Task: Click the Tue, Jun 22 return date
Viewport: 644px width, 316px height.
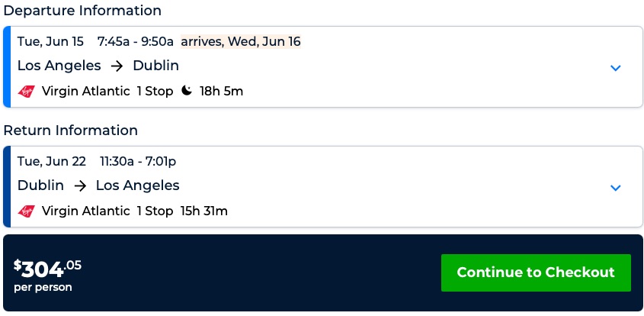Action: (51, 161)
